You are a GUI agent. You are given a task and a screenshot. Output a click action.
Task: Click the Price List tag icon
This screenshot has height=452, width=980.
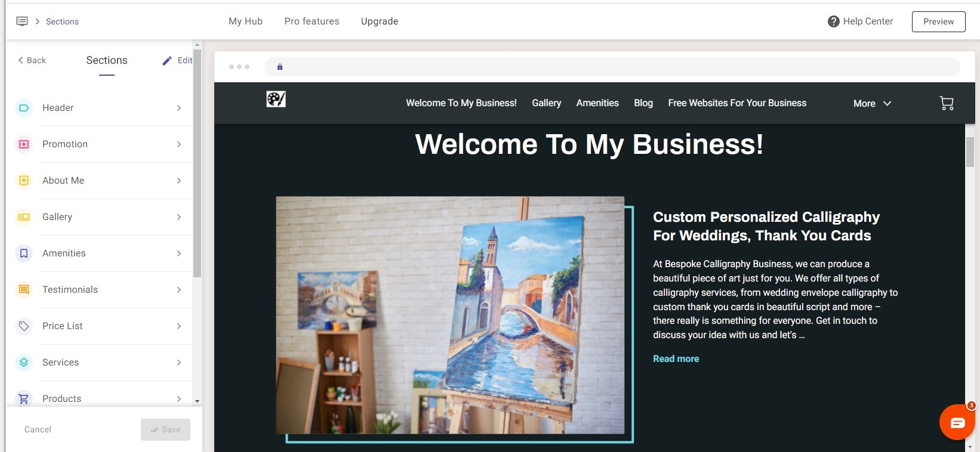pos(24,326)
